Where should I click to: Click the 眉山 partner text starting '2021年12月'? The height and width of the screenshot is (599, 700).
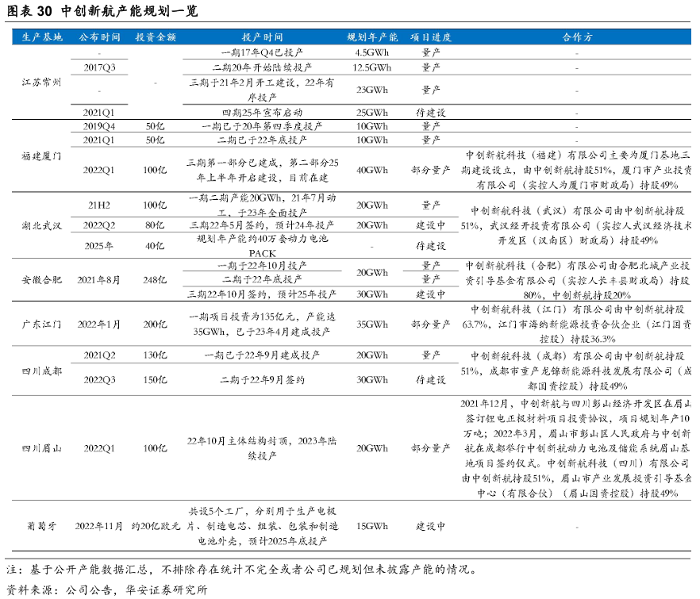click(x=577, y=448)
